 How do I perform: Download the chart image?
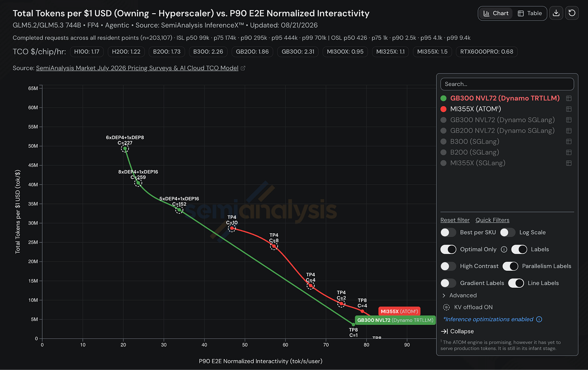click(x=556, y=13)
